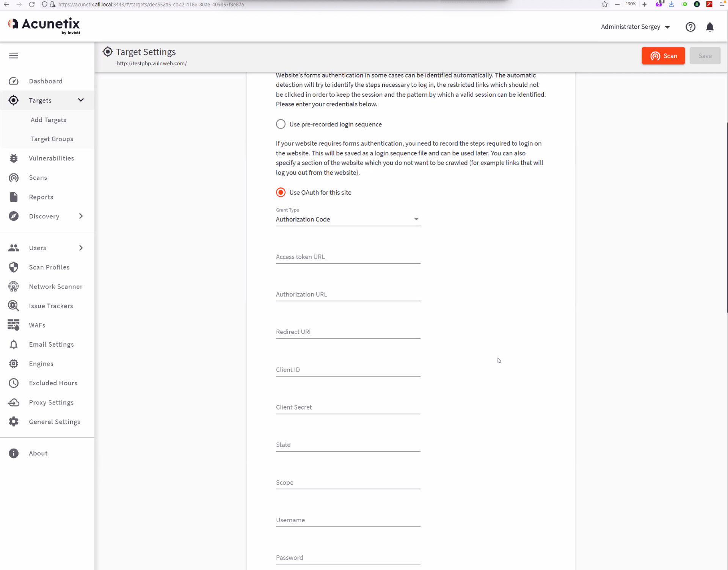Click the Access token URL field

click(x=348, y=257)
